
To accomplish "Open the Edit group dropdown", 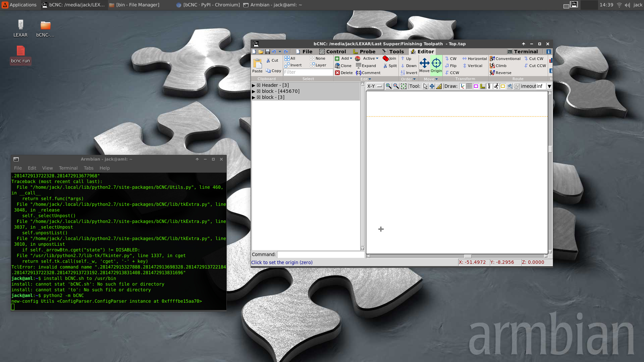I will [x=366, y=79].
